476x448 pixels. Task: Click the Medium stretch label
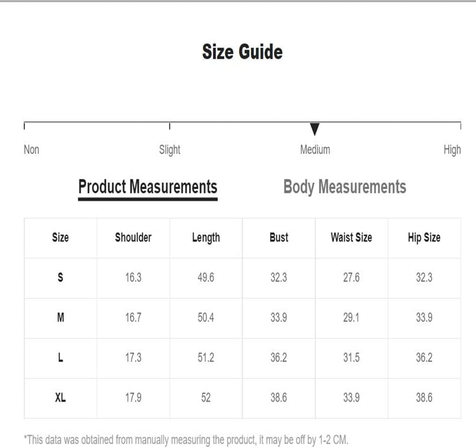pos(315,149)
